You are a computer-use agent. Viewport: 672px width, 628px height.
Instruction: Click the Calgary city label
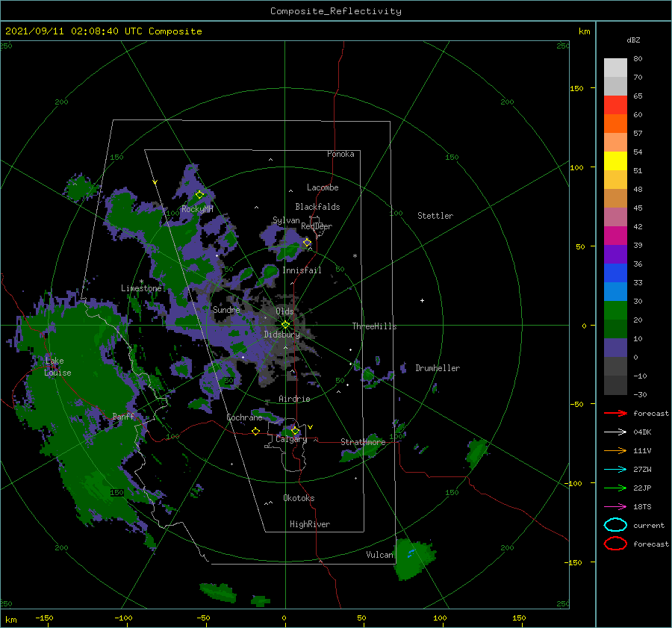291,439
